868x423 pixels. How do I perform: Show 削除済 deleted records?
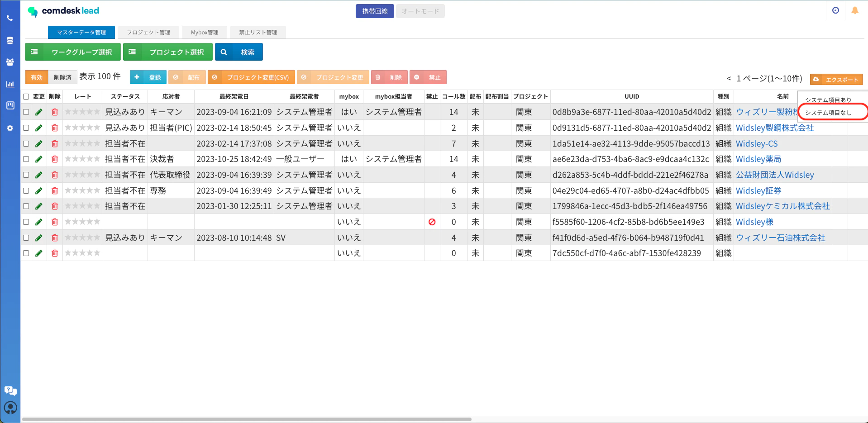point(62,77)
